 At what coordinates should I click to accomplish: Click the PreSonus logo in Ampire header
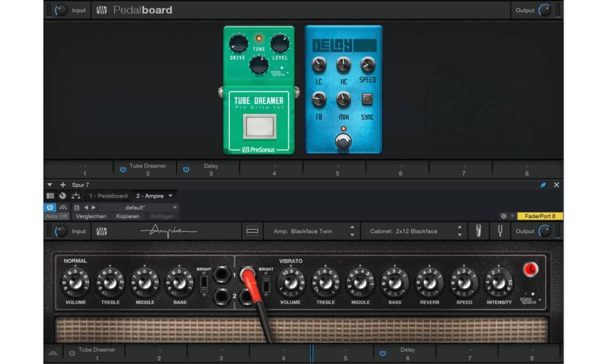(101, 231)
